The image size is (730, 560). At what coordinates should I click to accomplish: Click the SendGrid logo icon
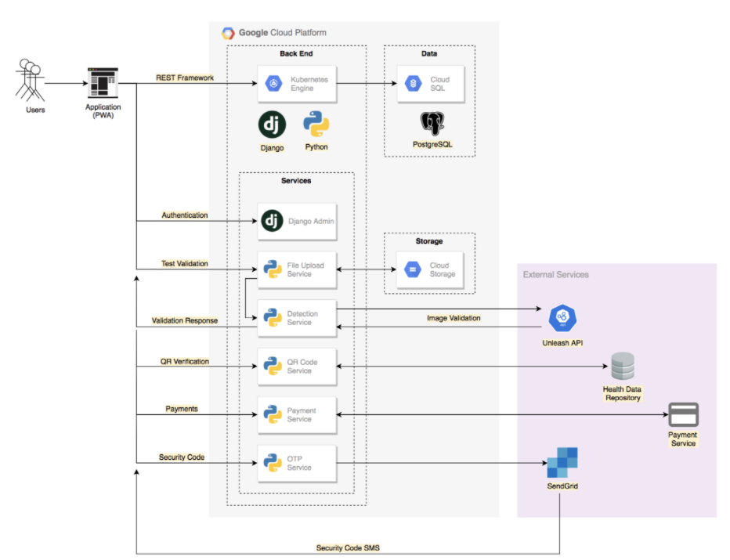pos(561,462)
